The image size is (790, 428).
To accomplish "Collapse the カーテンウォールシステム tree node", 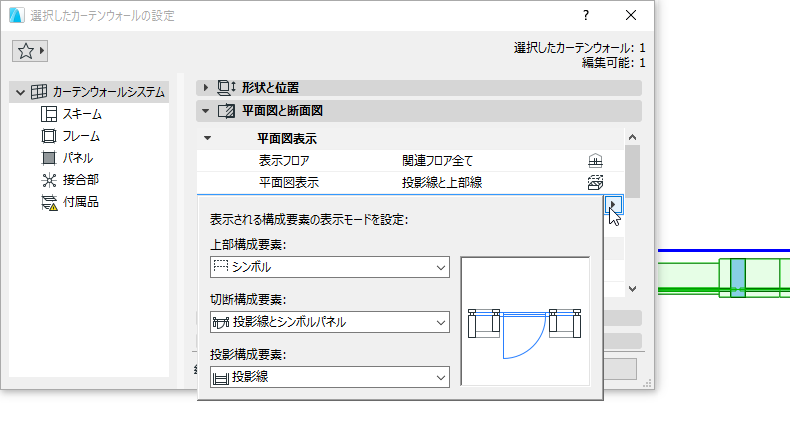I will tap(20, 92).
